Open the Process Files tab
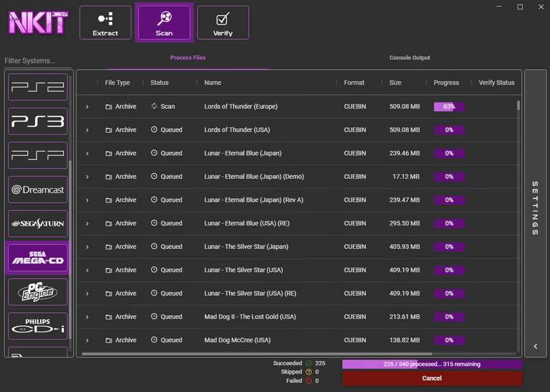Screen dimensions: 550x392 (x=188, y=58)
